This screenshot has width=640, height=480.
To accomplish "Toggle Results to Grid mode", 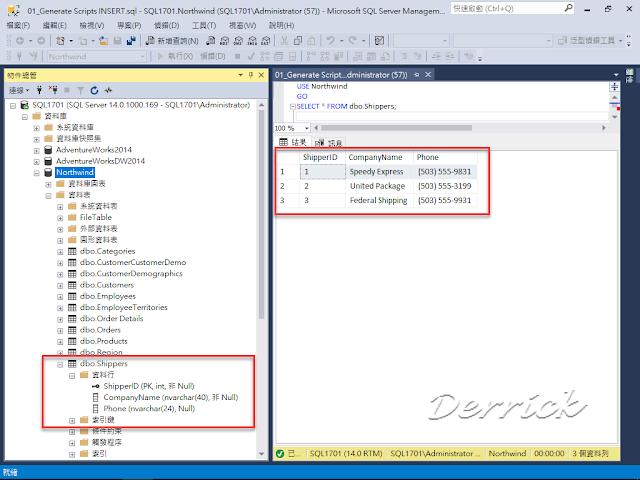I will coord(371,56).
